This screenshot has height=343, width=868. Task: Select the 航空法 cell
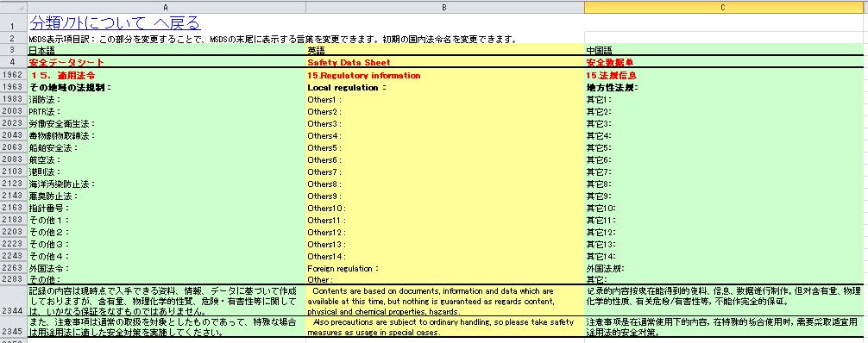pyautogui.click(x=166, y=160)
